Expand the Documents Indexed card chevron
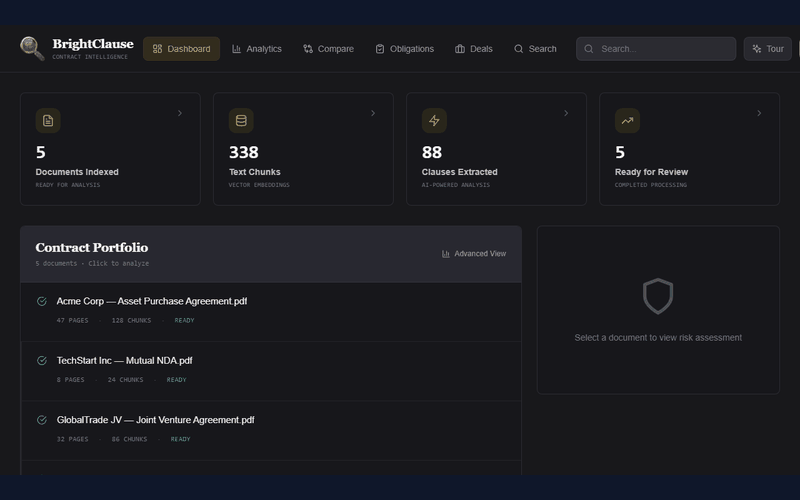Viewport: 800px width, 500px height. pos(180,113)
